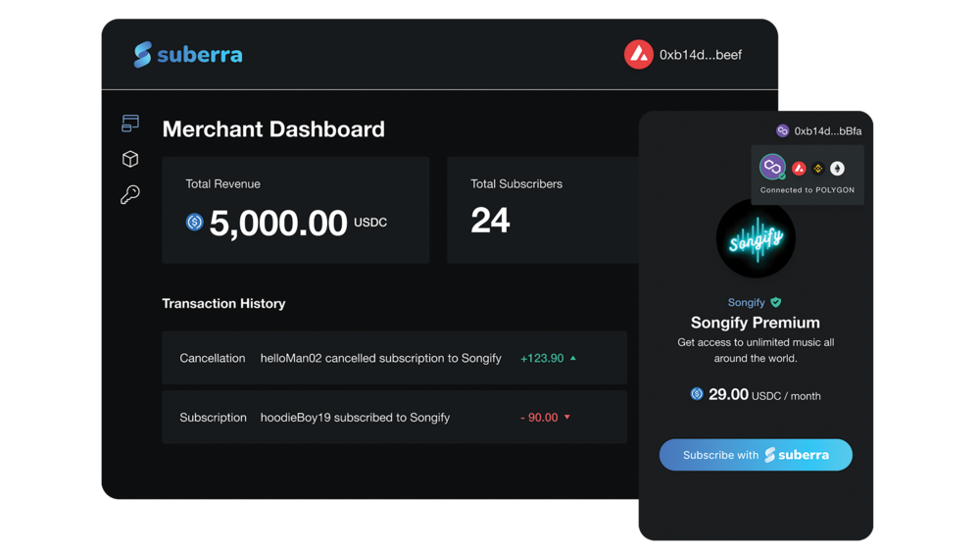The image size is (980, 552).
Task: Select the Binance network icon
Action: point(817,169)
